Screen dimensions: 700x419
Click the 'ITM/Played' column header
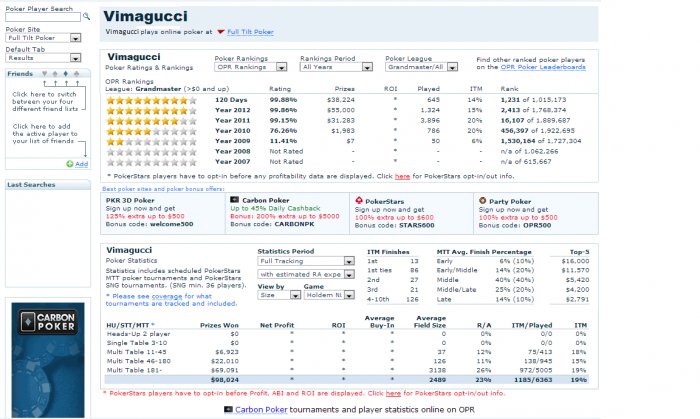pyautogui.click(x=532, y=325)
